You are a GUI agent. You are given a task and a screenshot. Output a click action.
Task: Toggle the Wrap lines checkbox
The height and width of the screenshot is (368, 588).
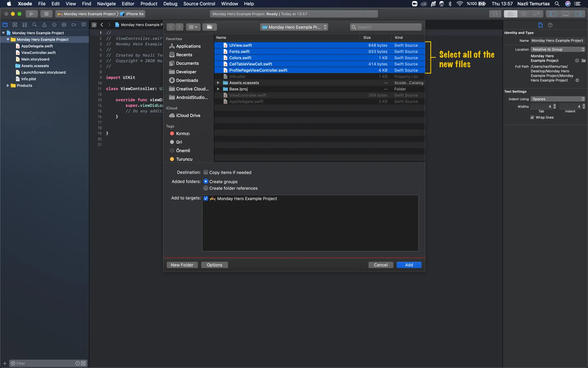[532, 117]
